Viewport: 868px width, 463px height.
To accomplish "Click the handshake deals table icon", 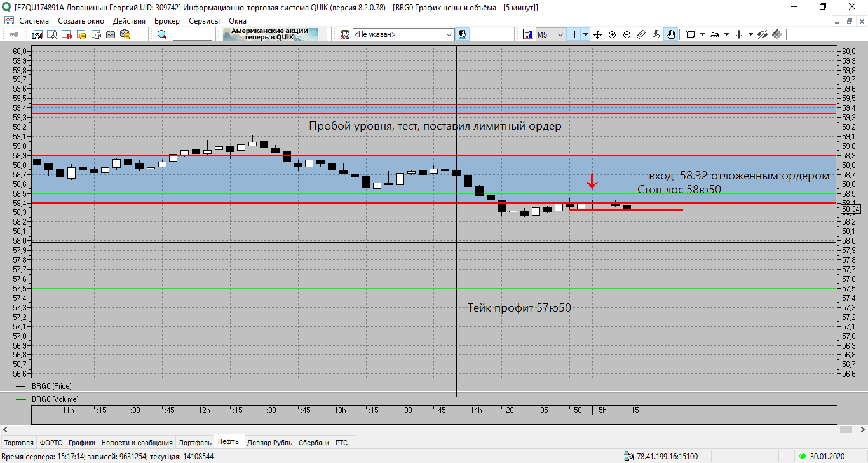I will click(x=37, y=34).
